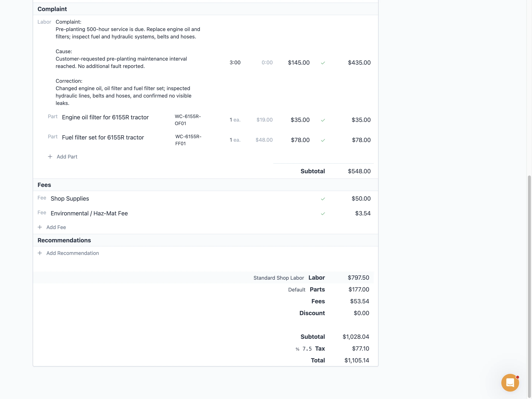Toggle the Shop Supplies fee checkmark
This screenshot has width=532, height=399.
pyautogui.click(x=323, y=199)
